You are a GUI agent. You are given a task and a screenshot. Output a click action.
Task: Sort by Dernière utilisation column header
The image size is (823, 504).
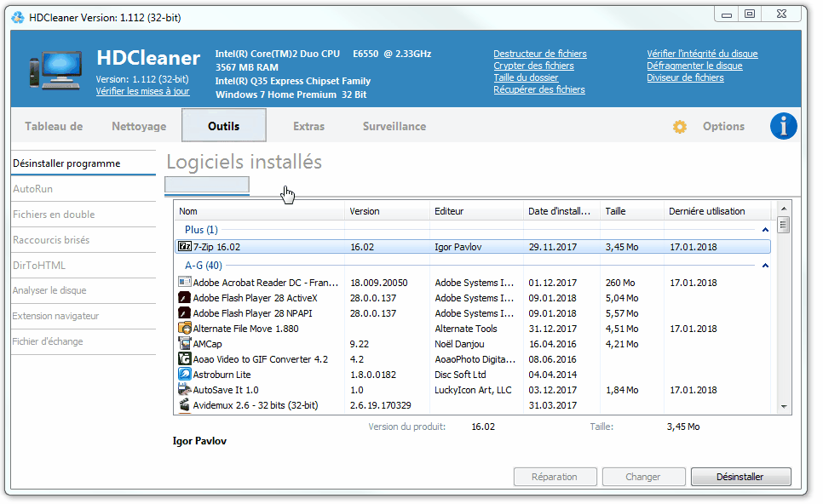pos(717,211)
